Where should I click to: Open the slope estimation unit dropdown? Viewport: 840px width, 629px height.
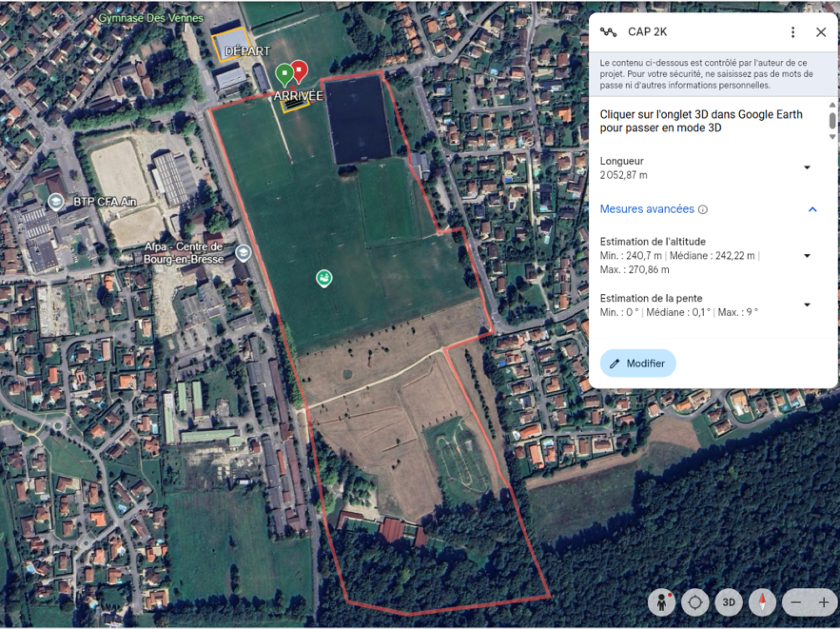807,305
